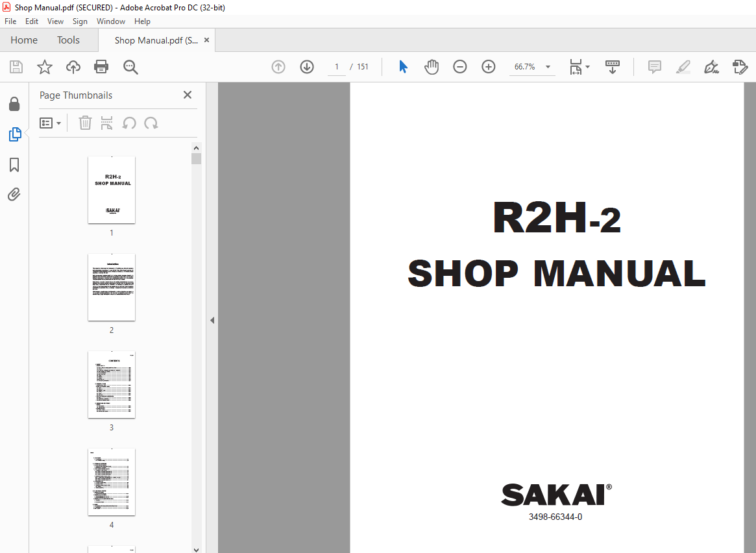Select page 3 contents thumbnail
This screenshot has height=553, width=756.
[x=112, y=385]
